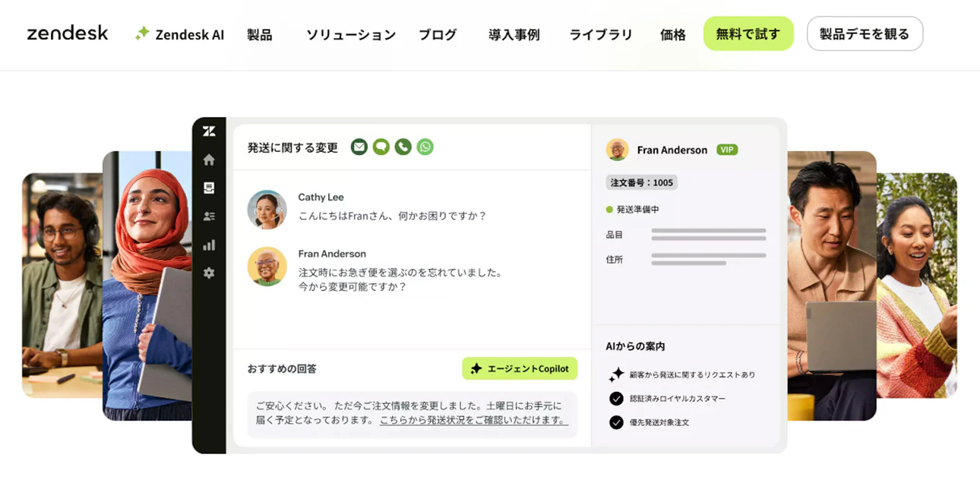Viewport: 980px width, 483px height.
Task: Click the message line 今から変更可能ですか？
Action: tap(352, 287)
